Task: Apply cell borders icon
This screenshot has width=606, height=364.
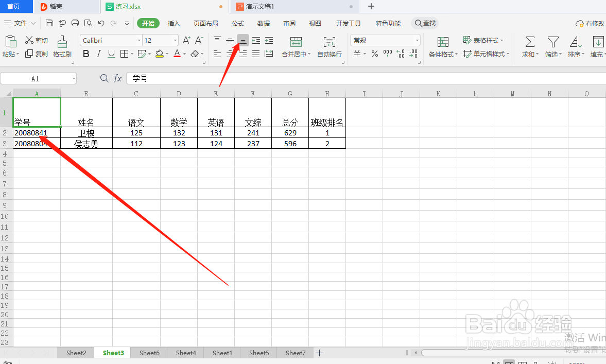Action: click(124, 54)
